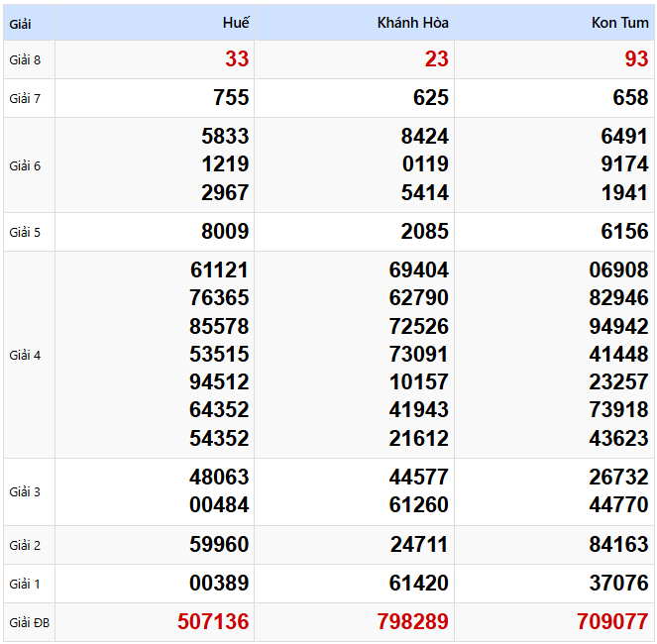Click the Giải 7 row label
Image resolution: width=657 pixels, height=644 pixels.
point(25,98)
